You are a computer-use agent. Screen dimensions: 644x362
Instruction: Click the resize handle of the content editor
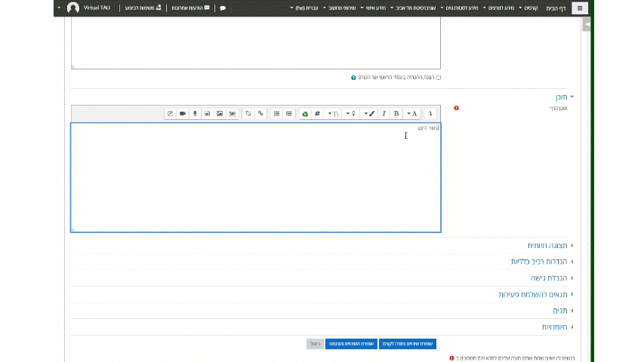(x=73, y=230)
